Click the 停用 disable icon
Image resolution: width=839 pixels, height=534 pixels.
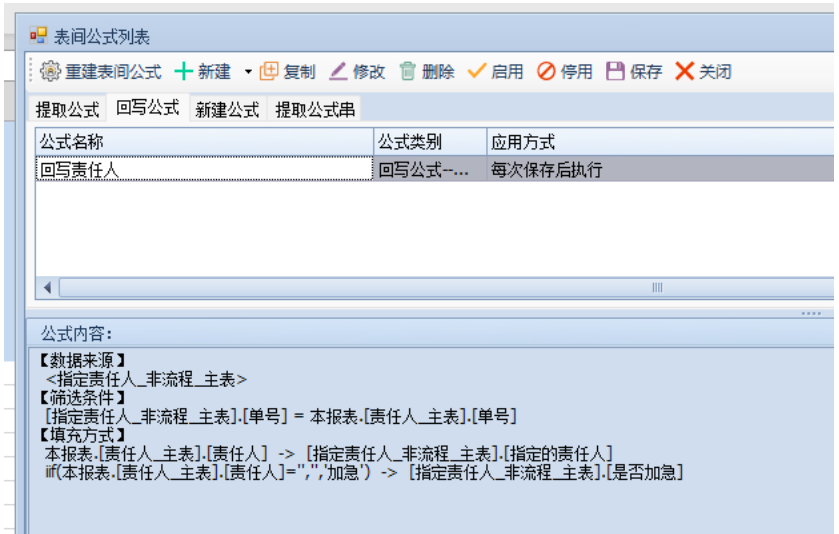[546, 72]
